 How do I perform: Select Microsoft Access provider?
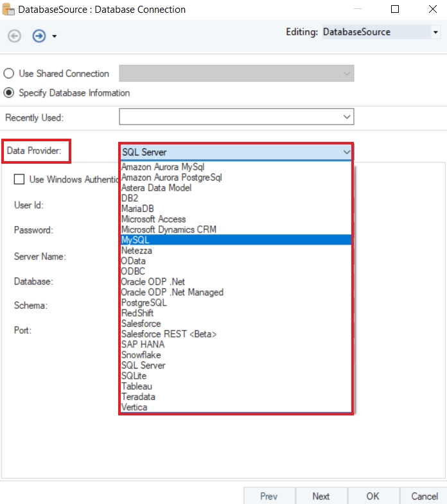coord(236,219)
